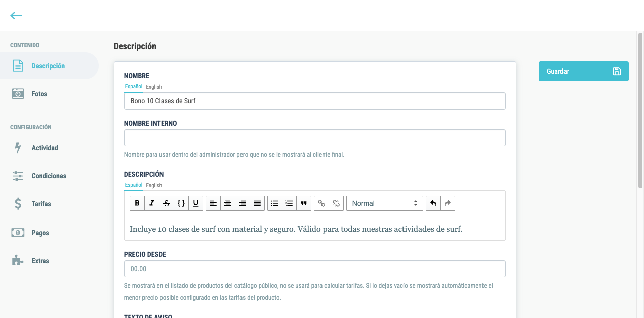
Task: Justify description text
Action: coord(257,203)
